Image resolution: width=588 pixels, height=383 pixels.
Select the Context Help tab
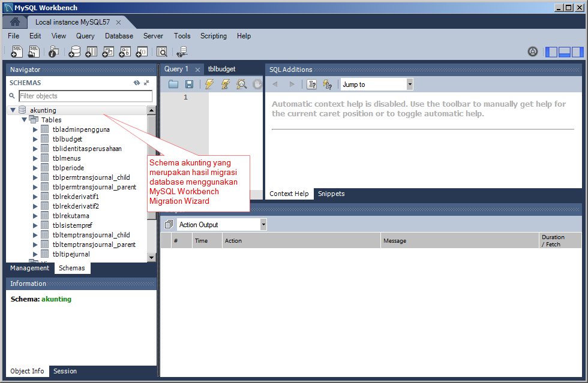289,194
